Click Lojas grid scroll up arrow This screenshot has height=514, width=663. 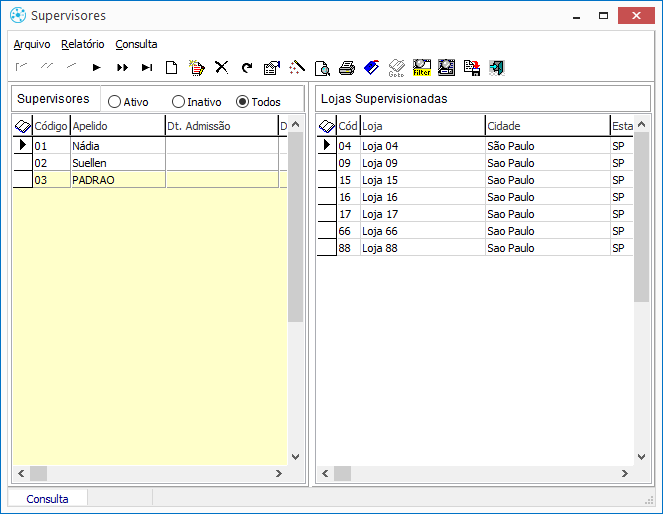(x=641, y=124)
